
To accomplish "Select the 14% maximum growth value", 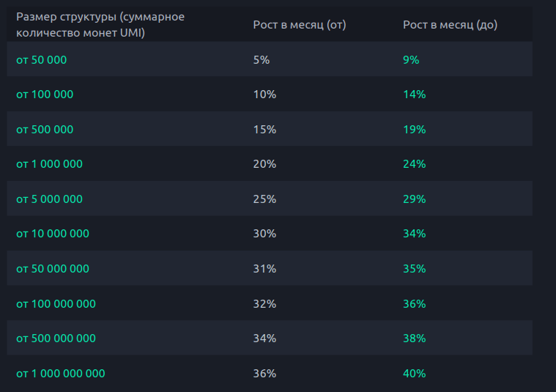I will (x=414, y=95).
